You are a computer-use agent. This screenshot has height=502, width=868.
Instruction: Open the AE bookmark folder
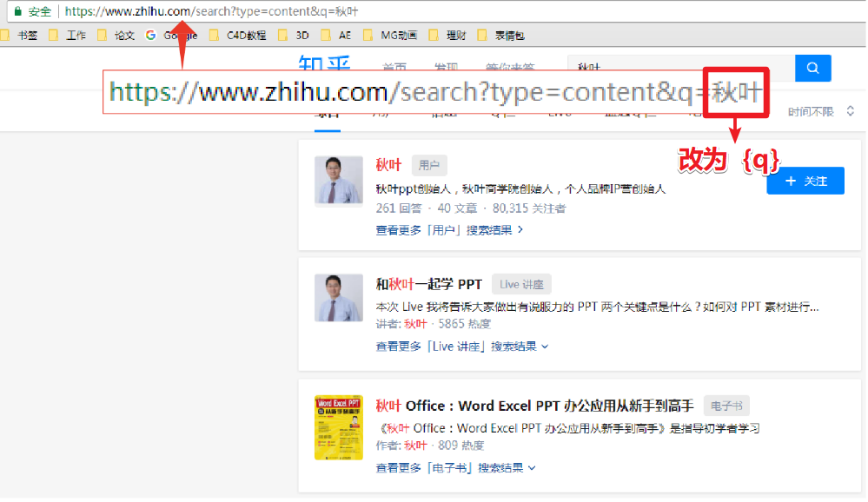click(x=336, y=36)
